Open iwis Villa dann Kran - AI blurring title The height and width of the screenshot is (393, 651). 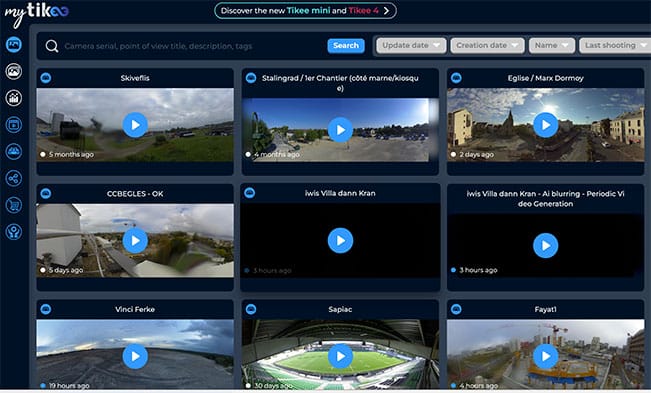(545, 198)
